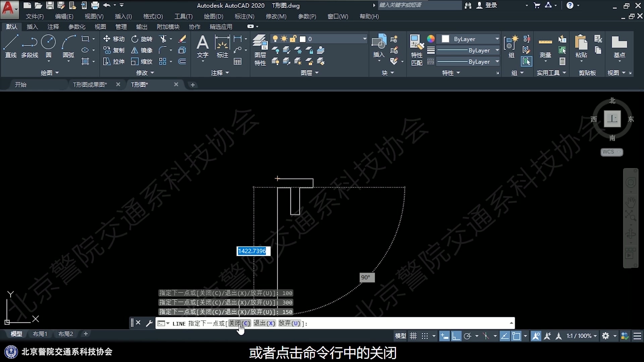Activate the 移动 (Move) command
The width and height of the screenshot is (644, 362).
(114, 39)
